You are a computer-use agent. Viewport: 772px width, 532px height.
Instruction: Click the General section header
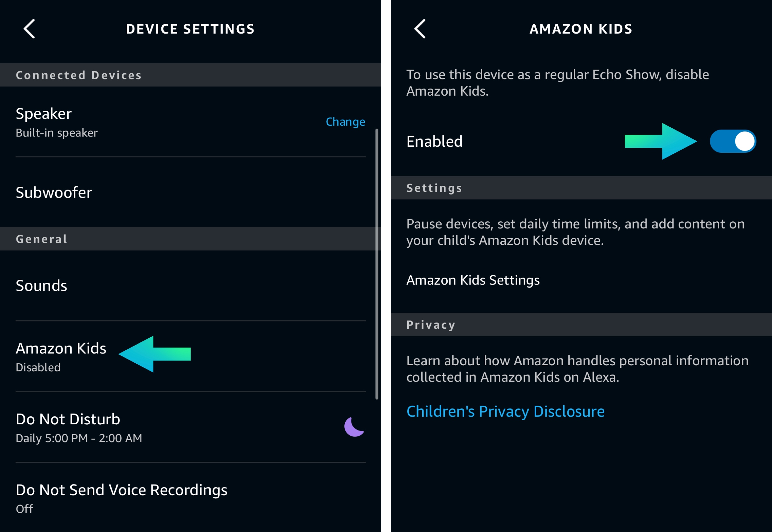pos(42,239)
